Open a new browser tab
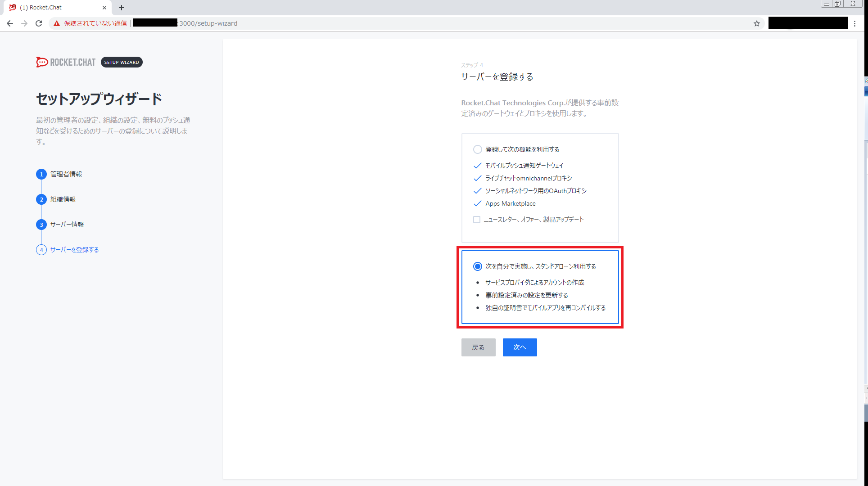The width and height of the screenshot is (868, 486). point(122,8)
